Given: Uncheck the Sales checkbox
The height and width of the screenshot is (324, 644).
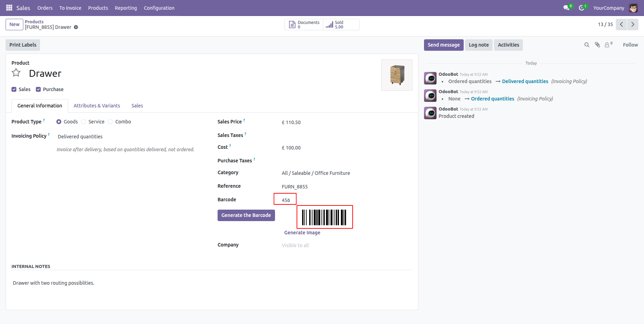Looking at the screenshot, I should click(x=14, y=89).
